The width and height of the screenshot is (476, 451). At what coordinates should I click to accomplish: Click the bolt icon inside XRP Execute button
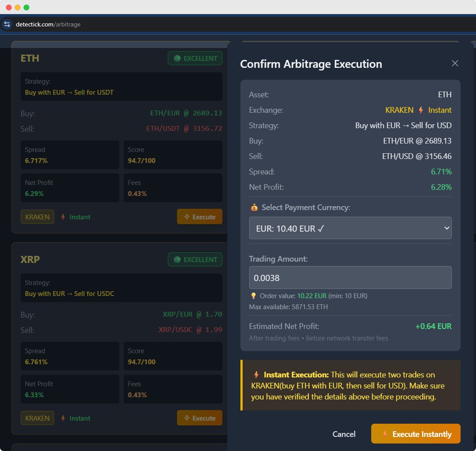pos(187,418)
